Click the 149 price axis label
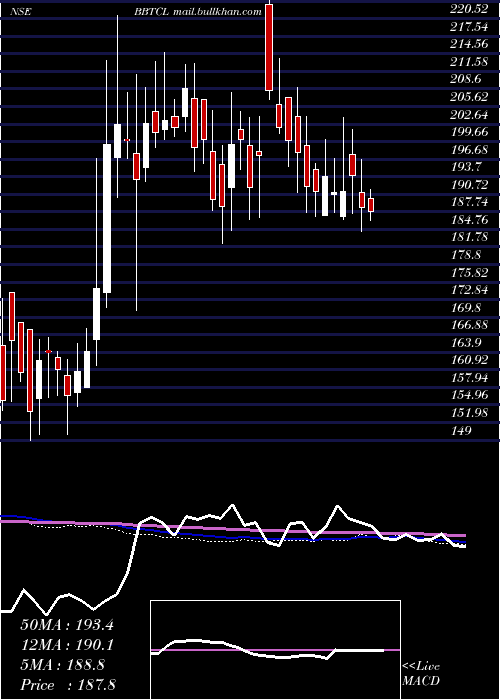Image resolution: width=500 pixels, height=700 pixels. 461,430
